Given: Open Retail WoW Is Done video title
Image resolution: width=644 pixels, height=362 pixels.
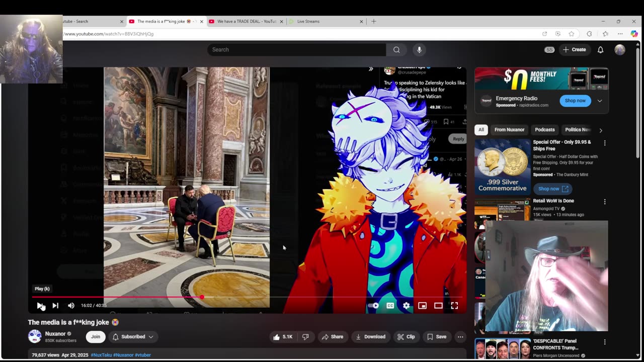Looking at the screenshot, I should point(553,201).
